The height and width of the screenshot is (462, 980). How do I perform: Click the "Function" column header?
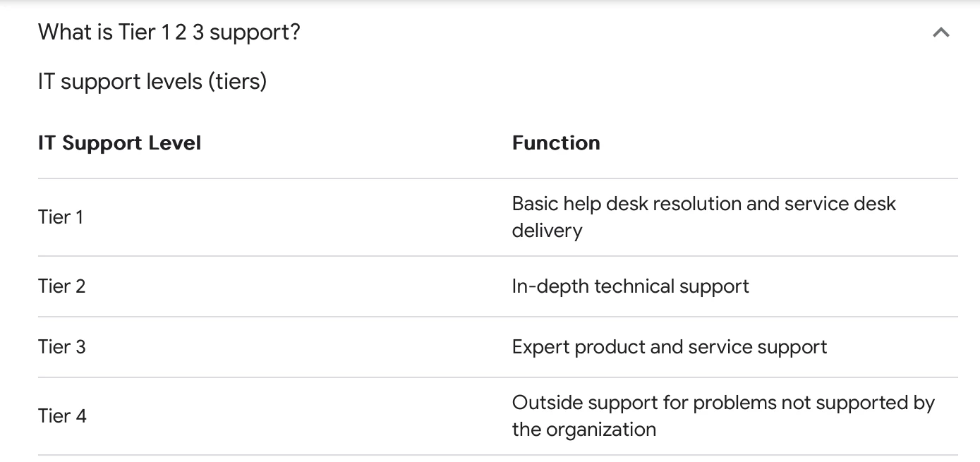pyautogui.click(x=556, y=143)
